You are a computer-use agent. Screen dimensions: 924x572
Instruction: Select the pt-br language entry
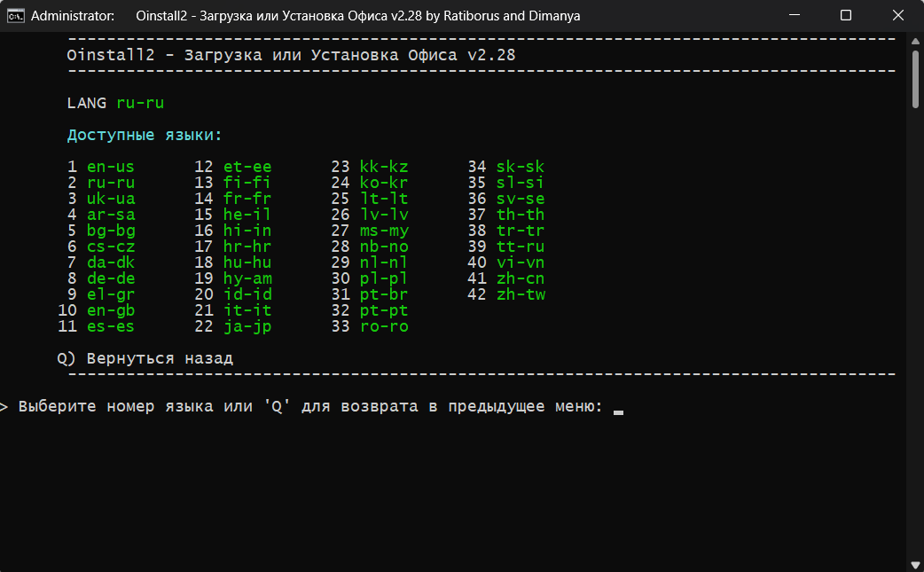(x=384, y=294)
